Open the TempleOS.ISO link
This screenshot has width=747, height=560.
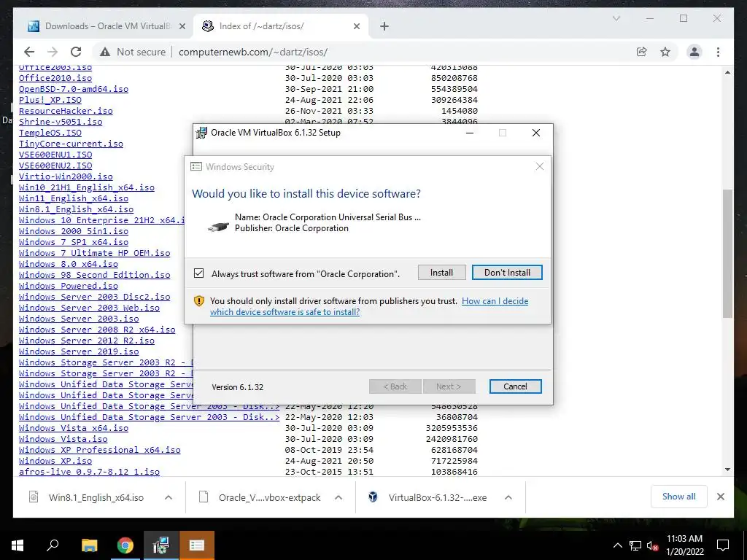point(50,133)
